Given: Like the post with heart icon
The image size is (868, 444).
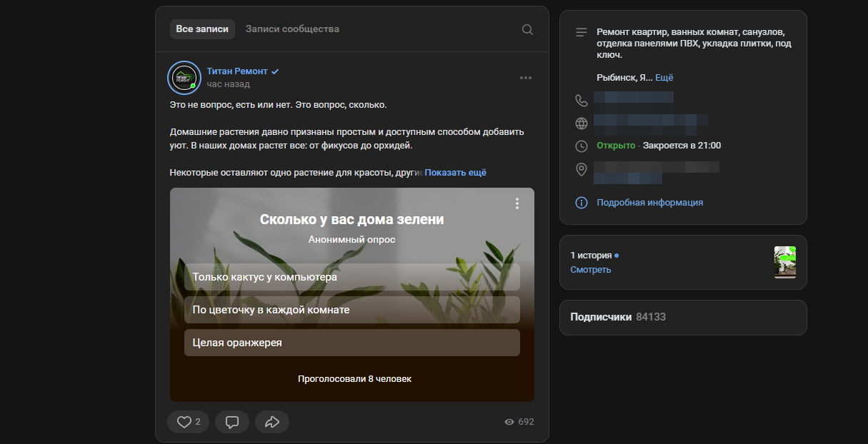Looking at the screenshot, I should pyautogui.click(x=189, y=422).
